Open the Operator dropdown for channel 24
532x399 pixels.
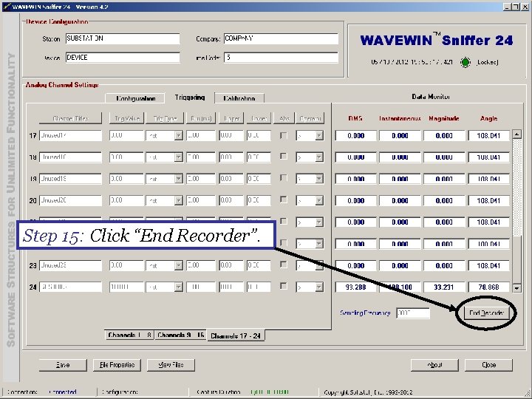pyautogui.click(x=319, y=287)
